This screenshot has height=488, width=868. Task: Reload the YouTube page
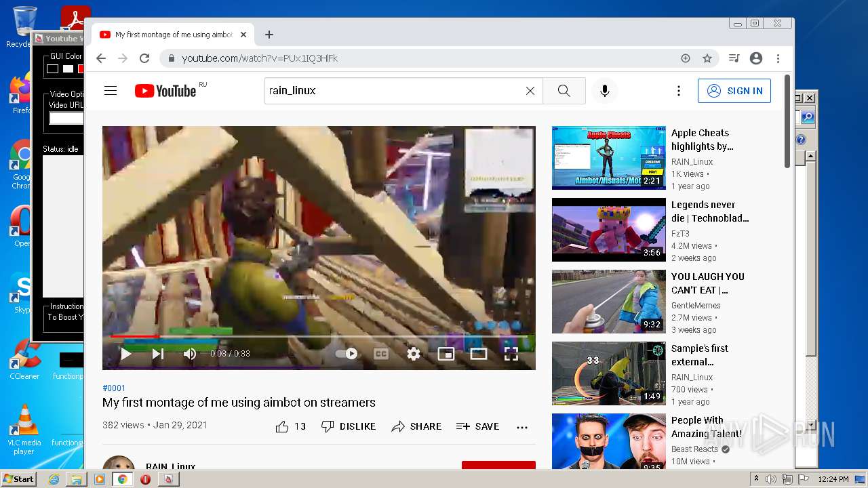coord(144,58)
